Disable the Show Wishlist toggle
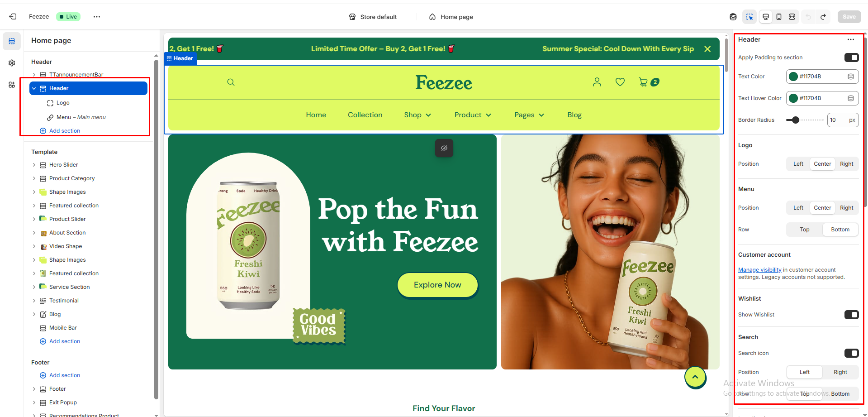868x417 pixels. 851,315
